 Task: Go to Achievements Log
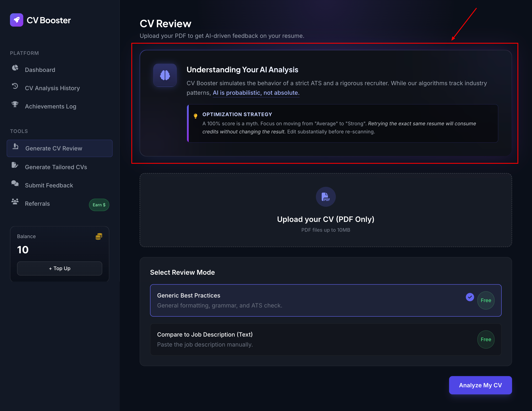pos(60,106)
